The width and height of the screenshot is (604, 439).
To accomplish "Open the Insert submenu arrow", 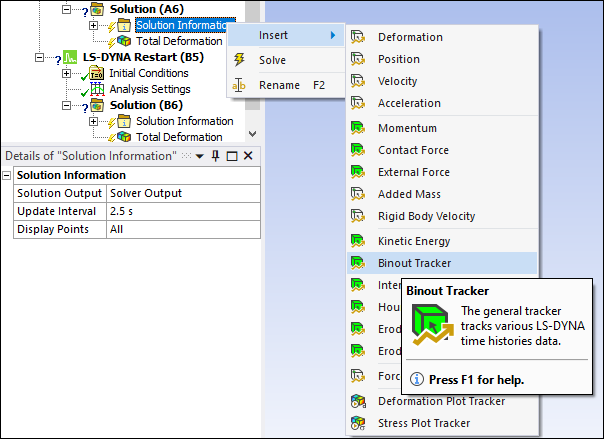I will 333,35.
